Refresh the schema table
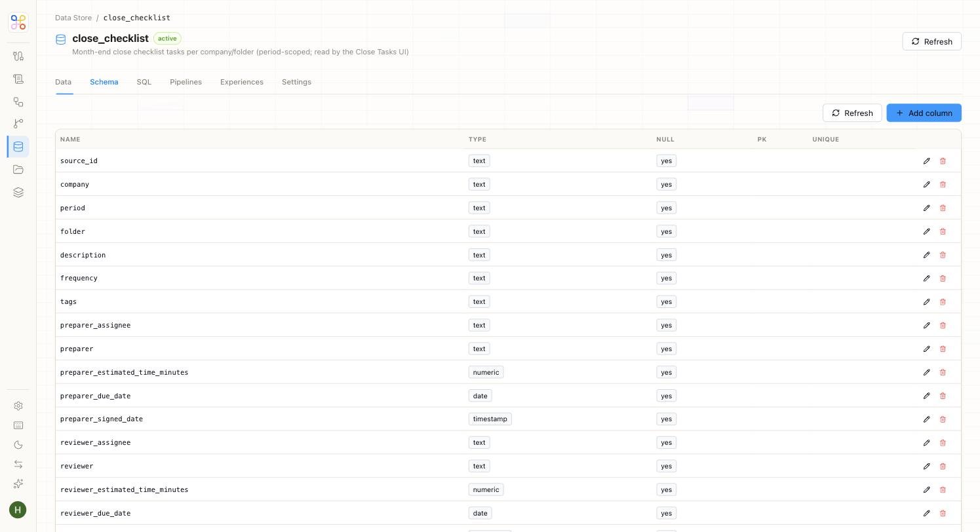 click(852, 113)
